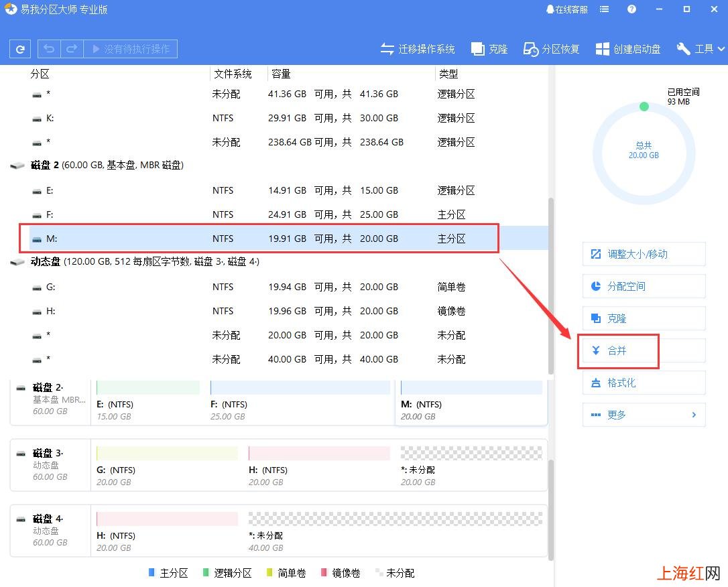The width and height of the screenshot is (728, 587).
Task: Click H: (NTFS) block on 磁盘 3
Action: click(x=320, y=466)
